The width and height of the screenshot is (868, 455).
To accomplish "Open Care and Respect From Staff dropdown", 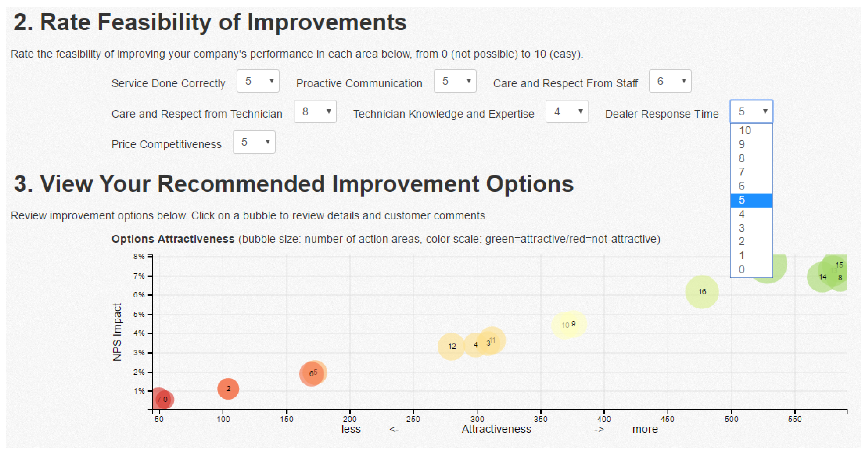I will tap(670, 81).
